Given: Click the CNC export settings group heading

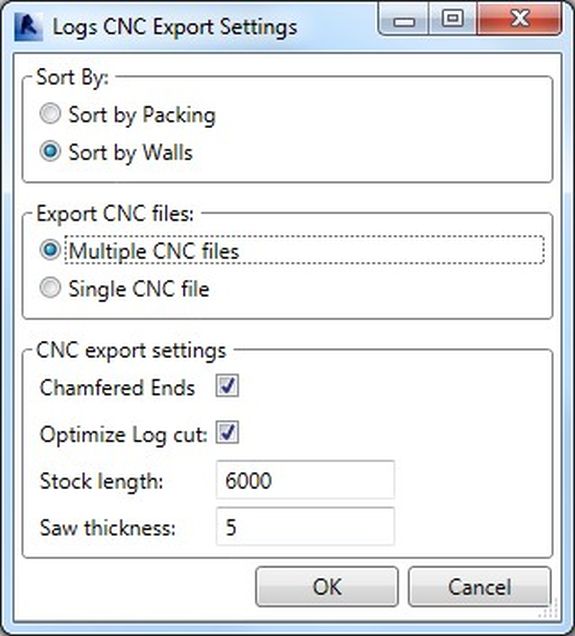Looking at the screenshot, I should click(x=131, y=350).
